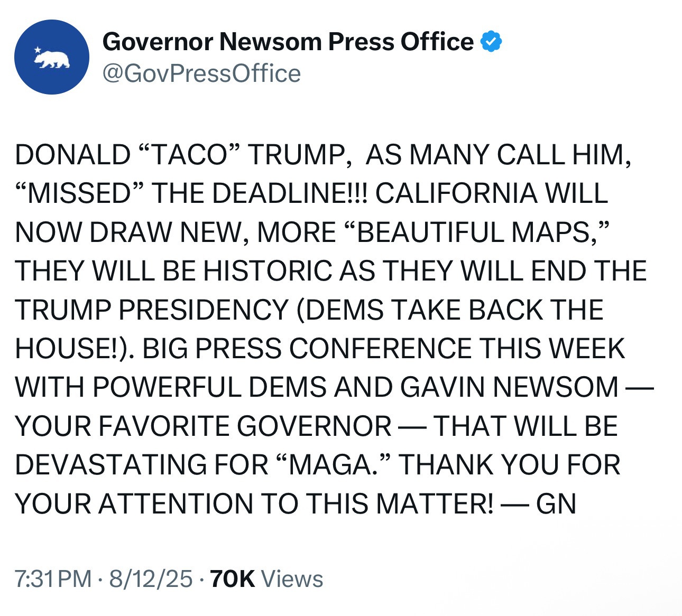Click the California bear profile avatar
Screen dimensions: 682x616
52,57
